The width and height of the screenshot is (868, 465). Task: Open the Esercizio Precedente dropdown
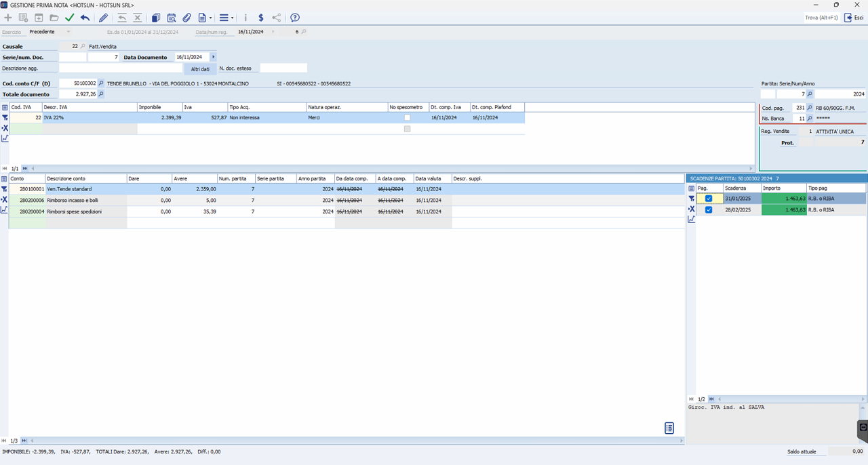click(68, 32)
